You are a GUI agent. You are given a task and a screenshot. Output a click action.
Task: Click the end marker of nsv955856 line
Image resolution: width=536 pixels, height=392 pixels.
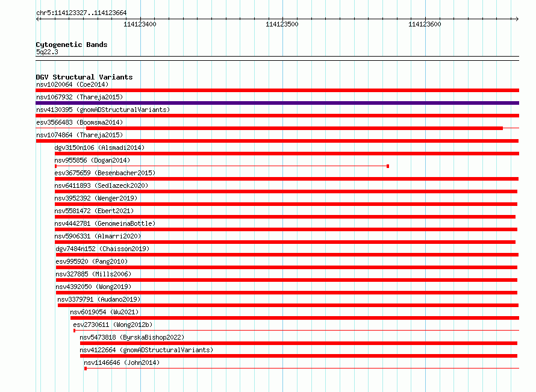tap(388, 166)
